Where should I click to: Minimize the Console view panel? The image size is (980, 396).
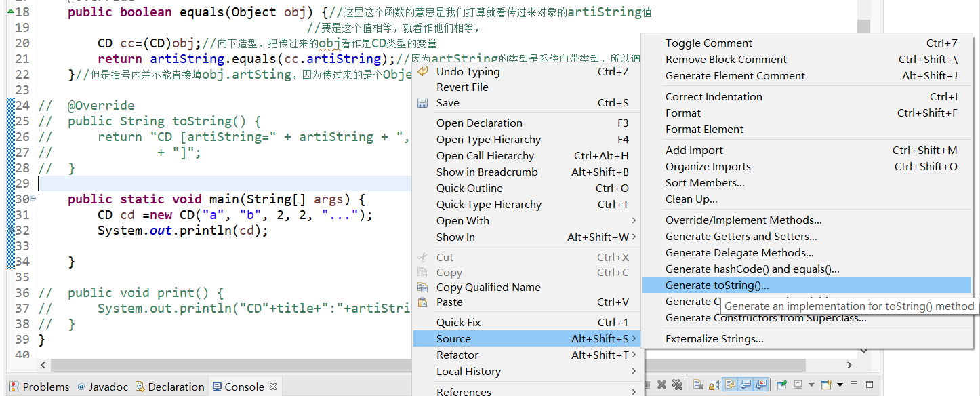click(854, 383)
